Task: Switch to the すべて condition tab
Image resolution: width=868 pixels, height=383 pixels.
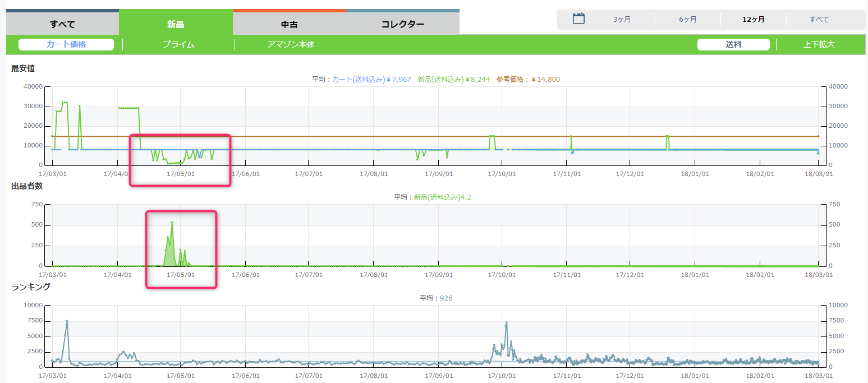Action: [62, 24]
